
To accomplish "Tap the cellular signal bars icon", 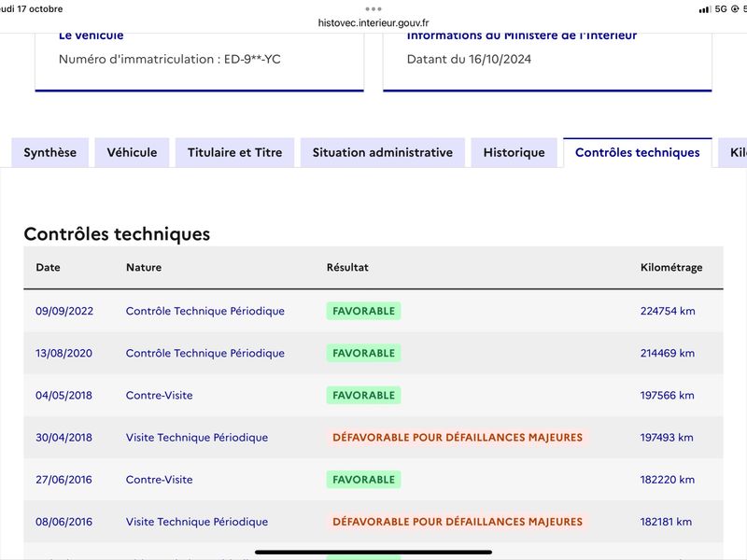I will click(x=705, y=9).
